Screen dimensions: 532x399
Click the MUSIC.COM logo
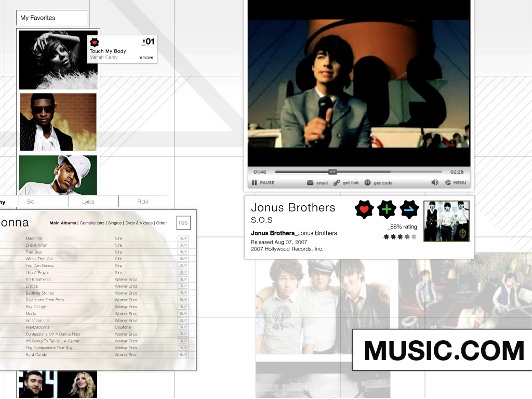point(444,351)
